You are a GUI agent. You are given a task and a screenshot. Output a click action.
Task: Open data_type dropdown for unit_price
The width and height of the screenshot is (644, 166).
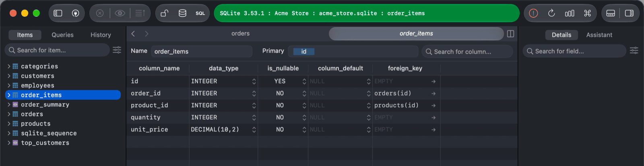click(x=254, y=130)
